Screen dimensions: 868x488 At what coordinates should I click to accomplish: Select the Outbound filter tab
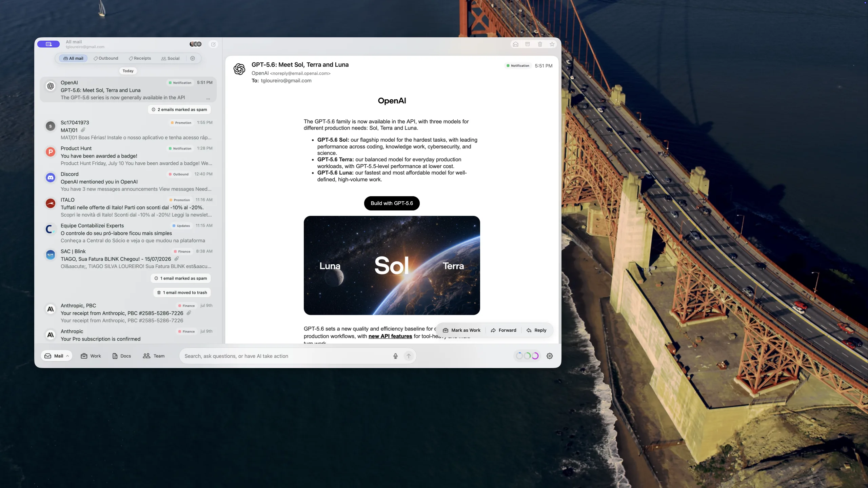point(106,58)
